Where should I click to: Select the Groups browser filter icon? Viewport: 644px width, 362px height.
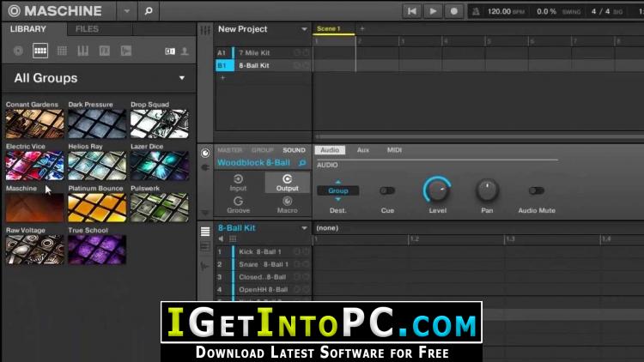[39, 51]
